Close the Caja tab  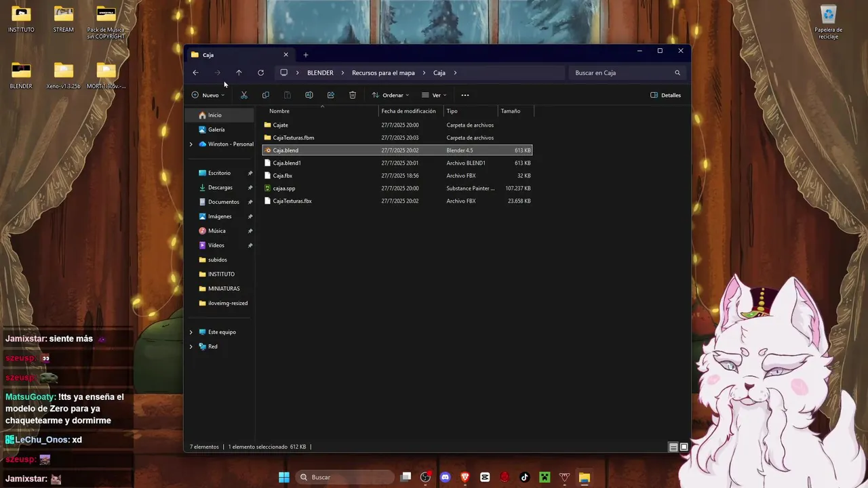(285, 55)
